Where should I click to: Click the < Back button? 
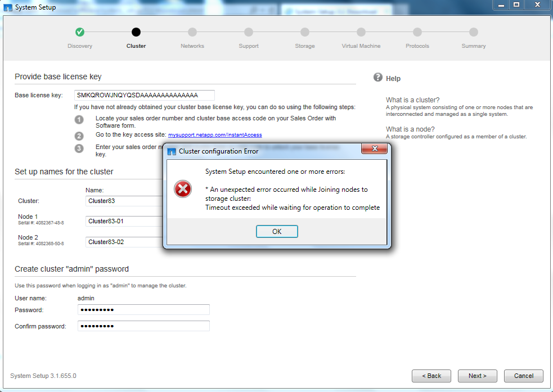pyautogui.click(x=431, y=376)
